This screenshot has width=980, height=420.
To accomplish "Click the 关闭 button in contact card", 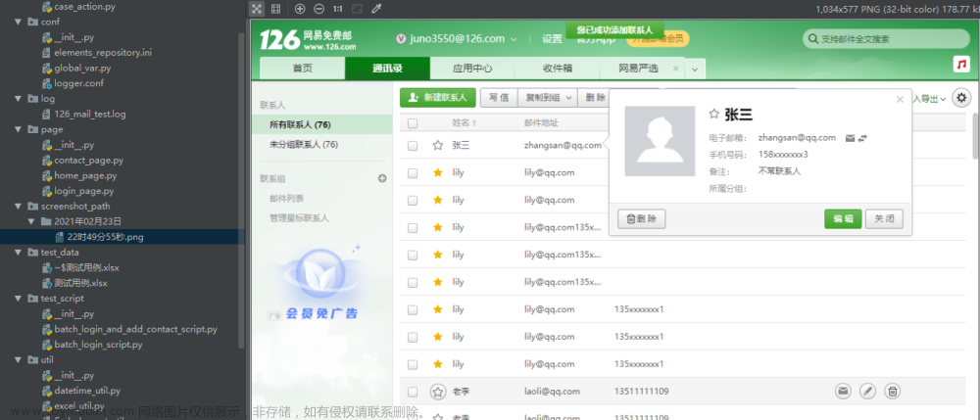I will [x=884, y=219].
